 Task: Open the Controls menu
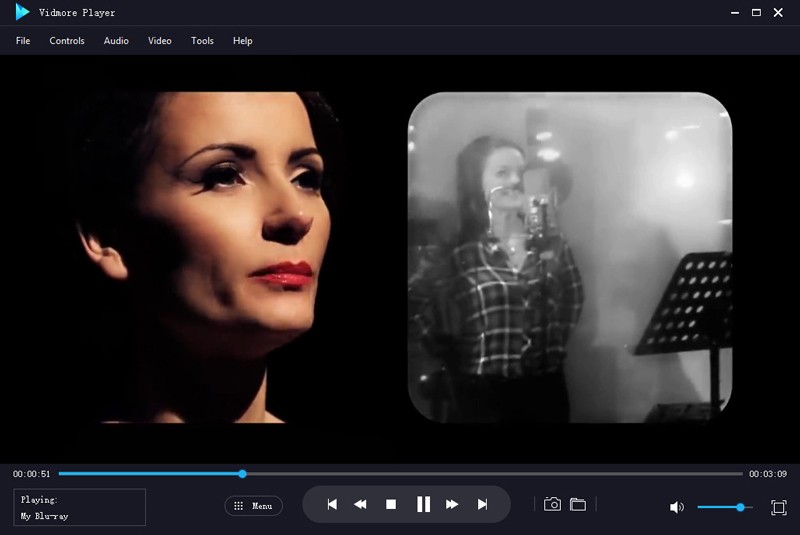click(67, 41)
